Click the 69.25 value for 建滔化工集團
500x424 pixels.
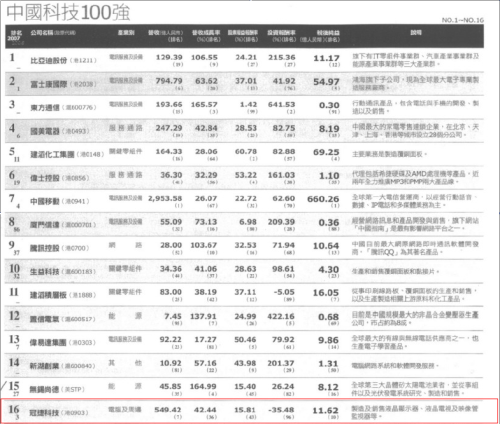pos(326,152)
